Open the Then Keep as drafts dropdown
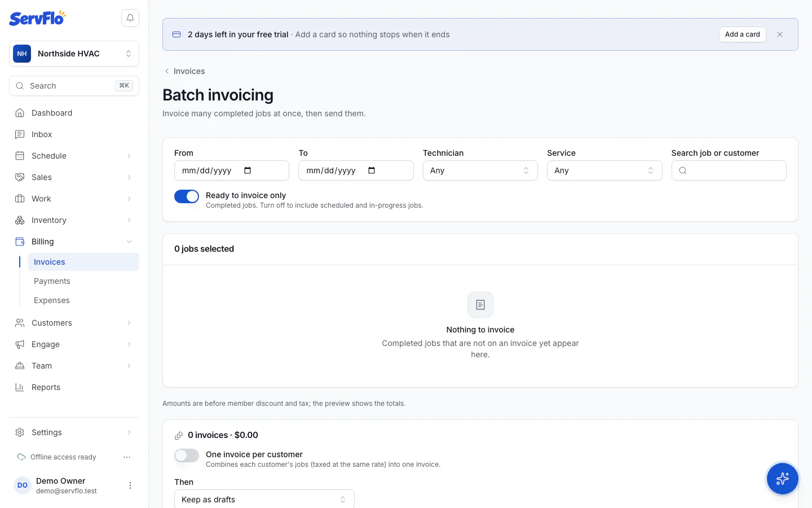The height and width of the screenshot is (508, 812). [x=264, y=500]
